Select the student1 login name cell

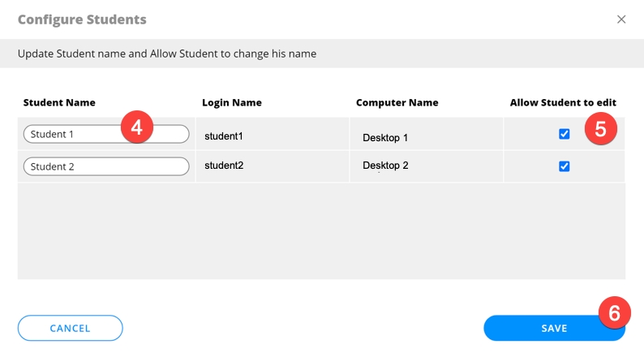click(224, 136)
